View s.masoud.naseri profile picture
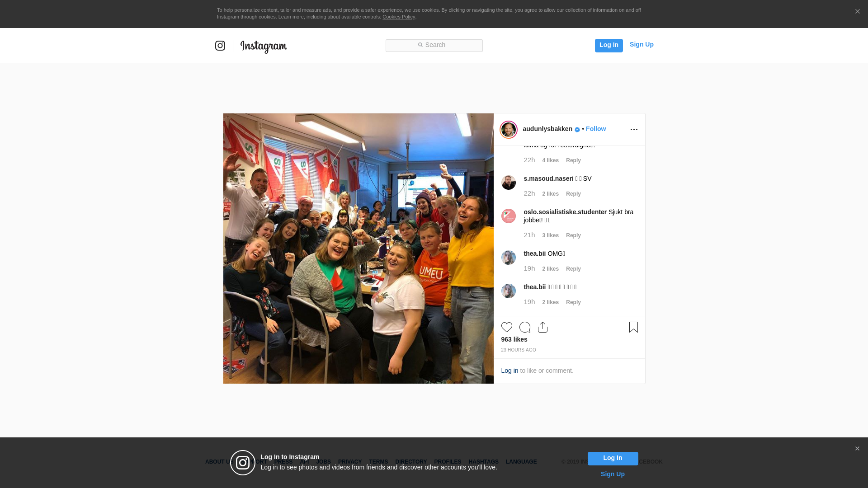Viewport: 868px width, 488px height. 509,183
